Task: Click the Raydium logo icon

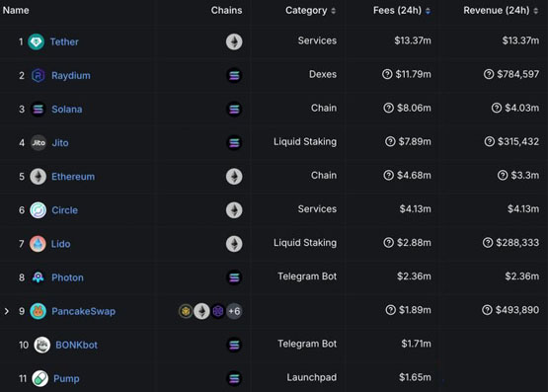Action: tap(39, 75)
